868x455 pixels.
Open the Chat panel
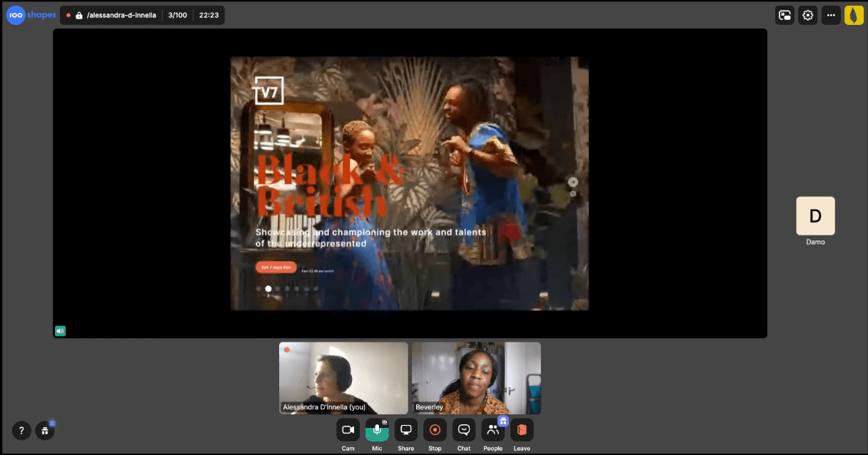[x=464, y=430]
